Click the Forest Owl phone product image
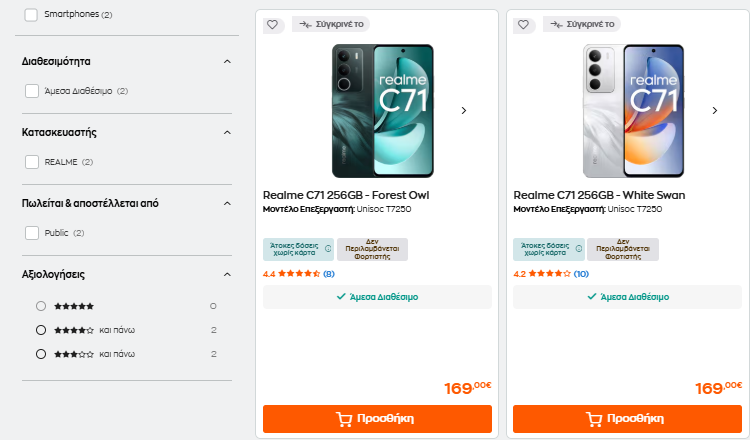The height and width of the screenshot is (440, 750). pos(382,110)
